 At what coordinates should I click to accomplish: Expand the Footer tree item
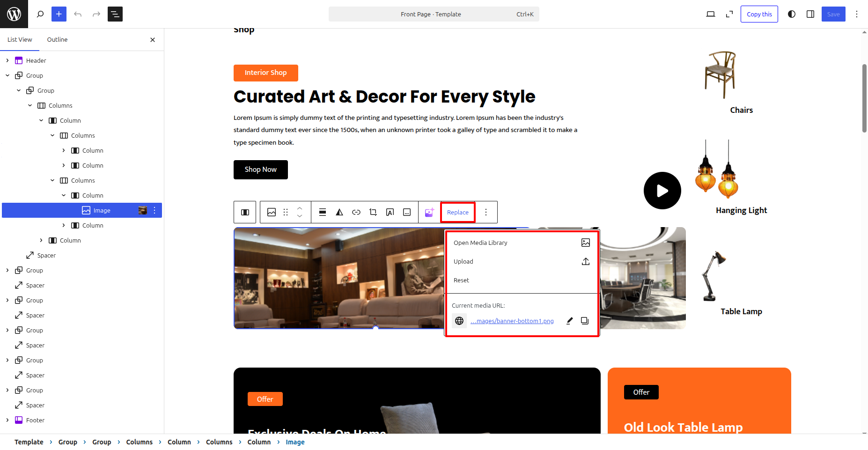click(x=7, y=420)
